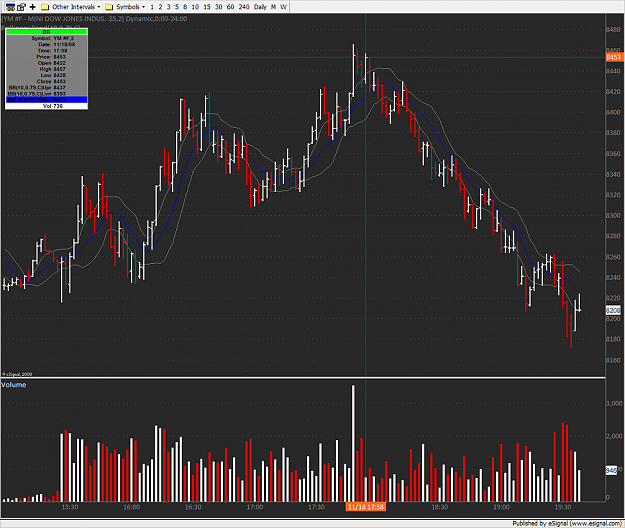The image size is (625, 528).
Task: Click the 8300 price axis label
Action: (613, 216)
